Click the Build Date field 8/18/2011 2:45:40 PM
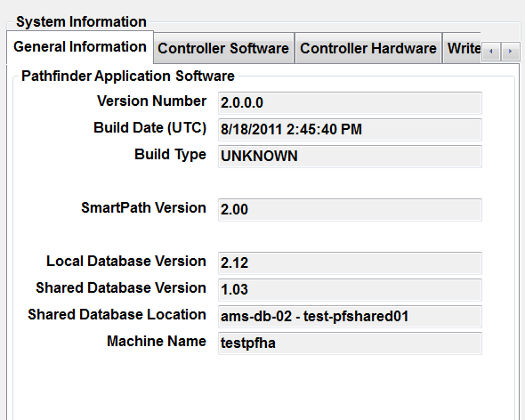This screenshot has width=525, height=420. tap(350, 130)
